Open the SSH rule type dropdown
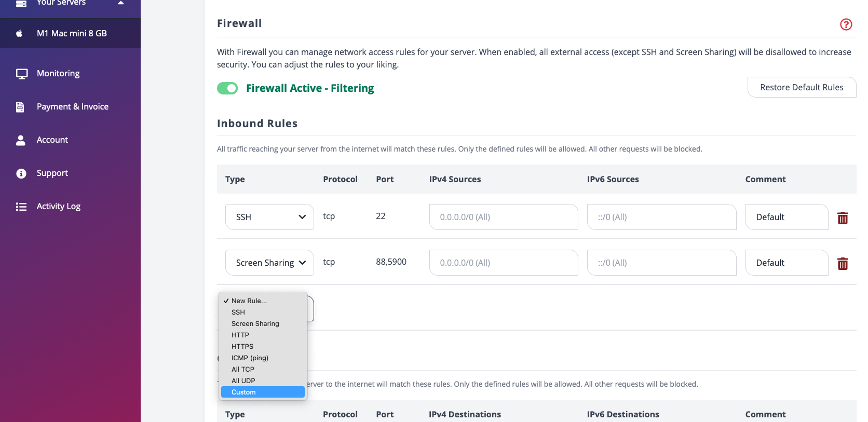868x422 pixels. (x=269, y=217)
